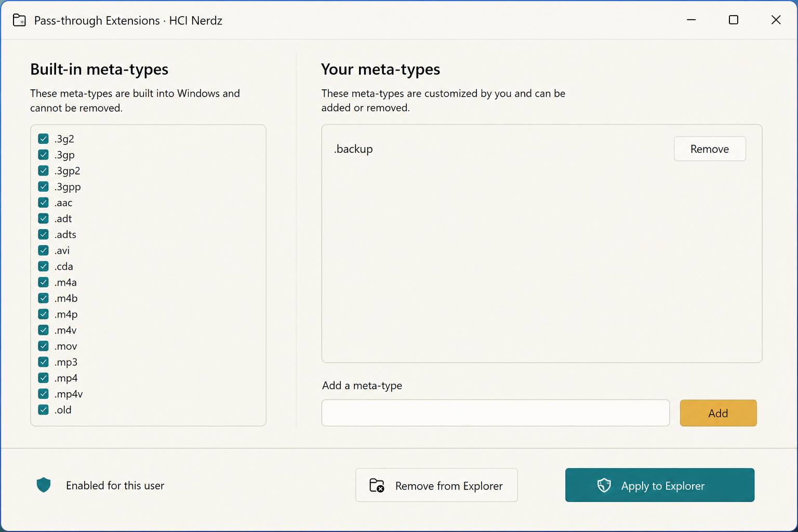This screenshot has height=532, width=798.
Task: Click the Your meta-types heading
Action: [x=381, y=69]
